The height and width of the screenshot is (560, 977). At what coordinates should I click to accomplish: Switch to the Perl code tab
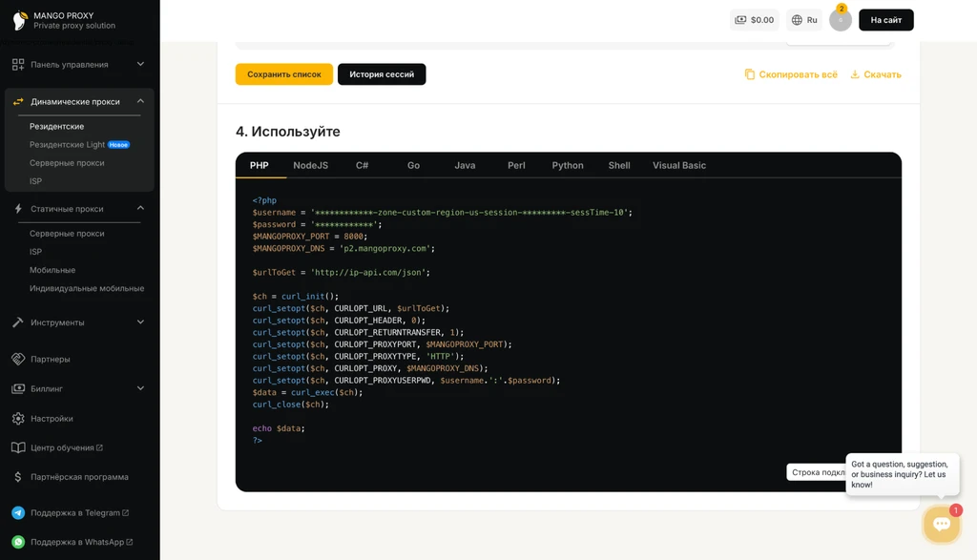516,165
